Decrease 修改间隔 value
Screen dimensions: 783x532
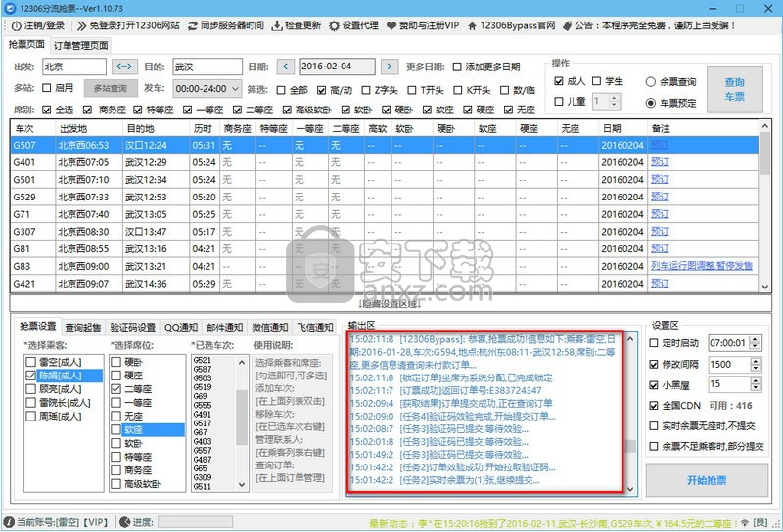pos(756,369)
